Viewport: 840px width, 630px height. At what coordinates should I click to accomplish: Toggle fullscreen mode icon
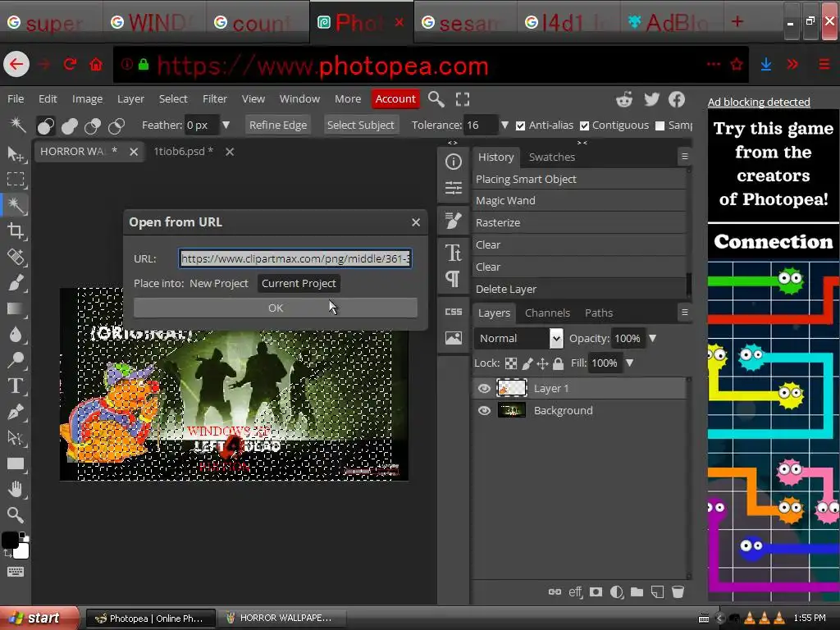point(463,99)
